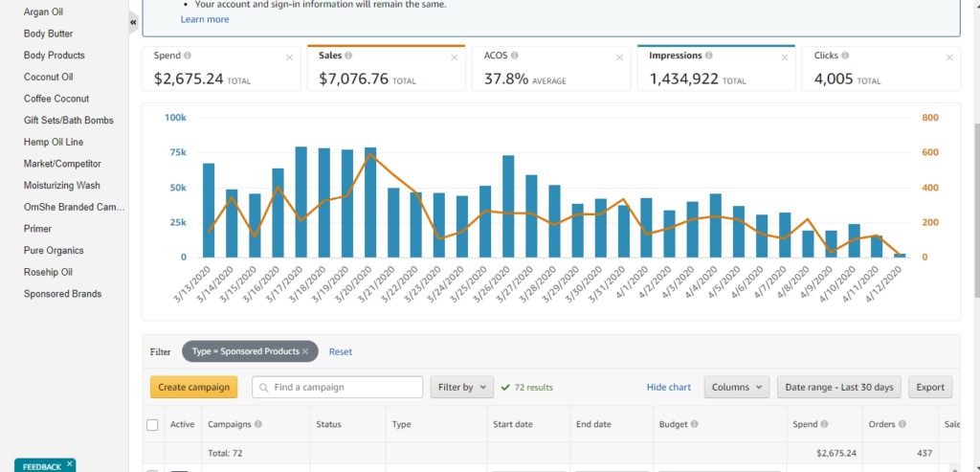Click the Clicks info icon

coord(846,56)
